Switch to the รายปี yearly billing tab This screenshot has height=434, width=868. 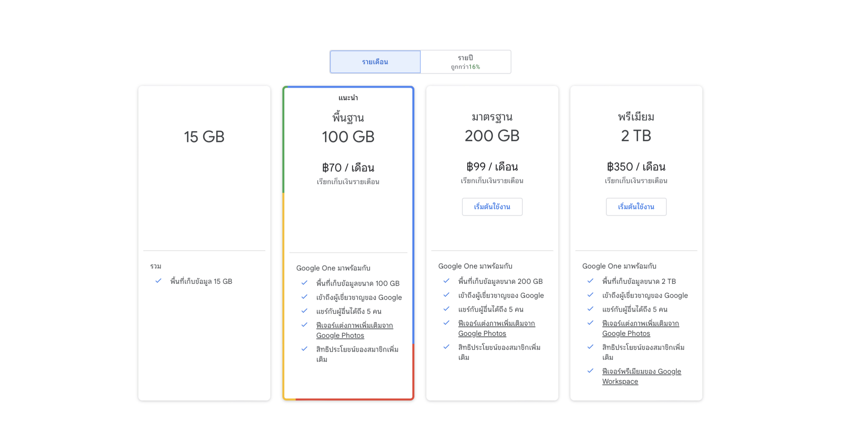pyautogui.click(x=465, y=62)
